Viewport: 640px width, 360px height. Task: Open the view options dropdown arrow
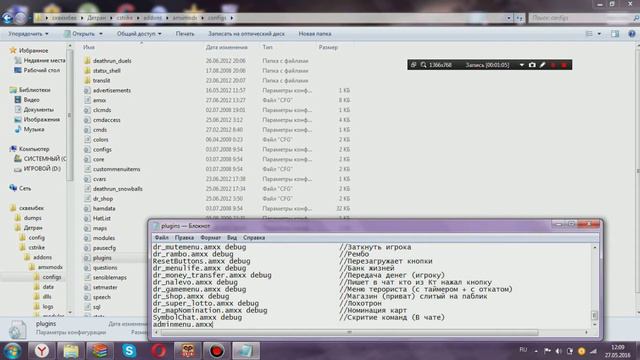click(x=599, y=34)
